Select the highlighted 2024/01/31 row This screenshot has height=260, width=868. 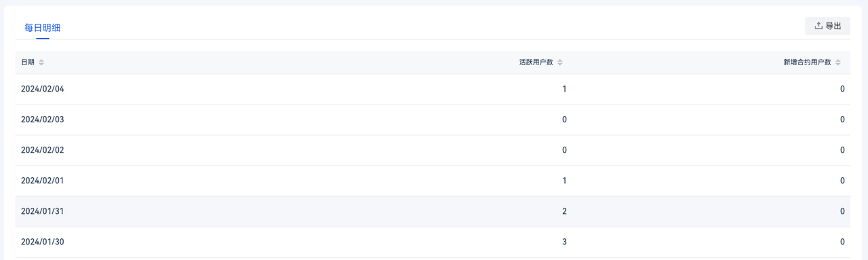(433, 211)
